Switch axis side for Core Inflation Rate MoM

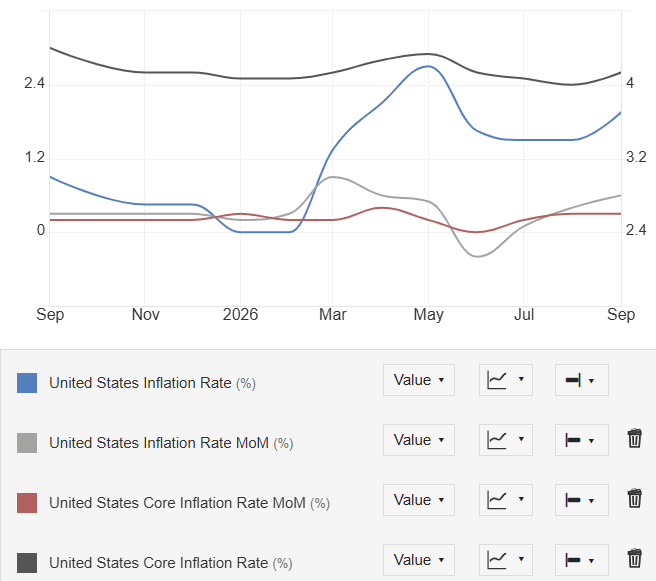582,500
